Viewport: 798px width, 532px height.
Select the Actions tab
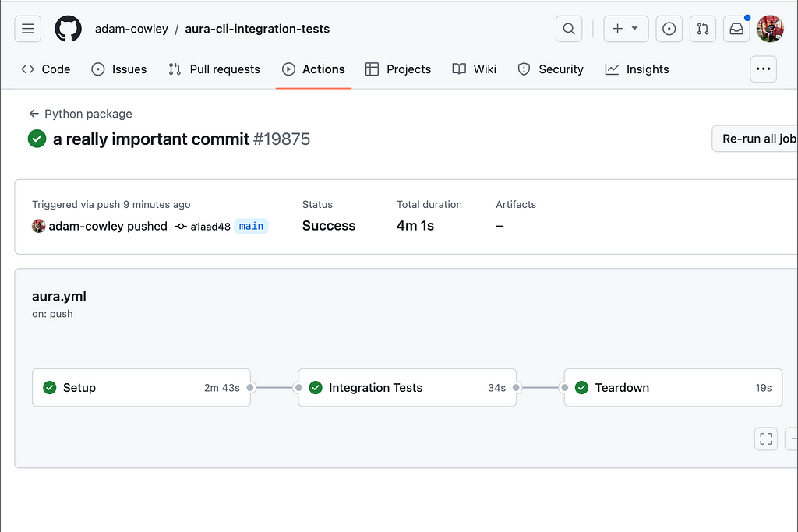click(x=313, y=69)
